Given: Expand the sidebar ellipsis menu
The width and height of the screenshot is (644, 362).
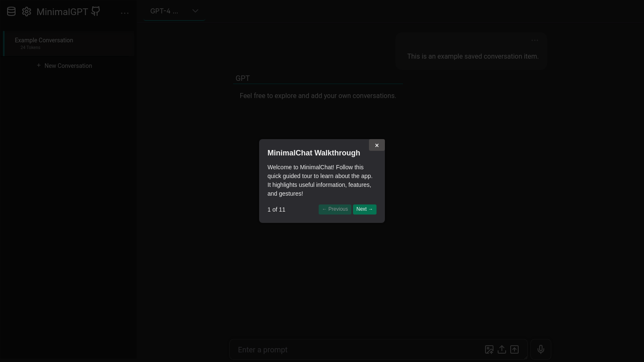Looking at the screenshot, I should 125,13.
